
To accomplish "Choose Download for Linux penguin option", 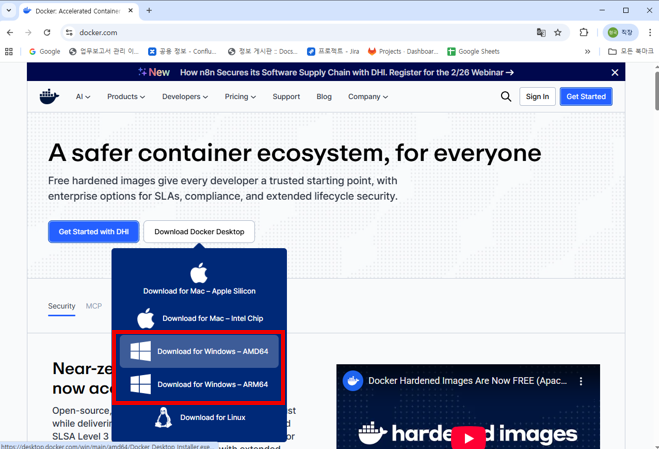I will (199, 417).
